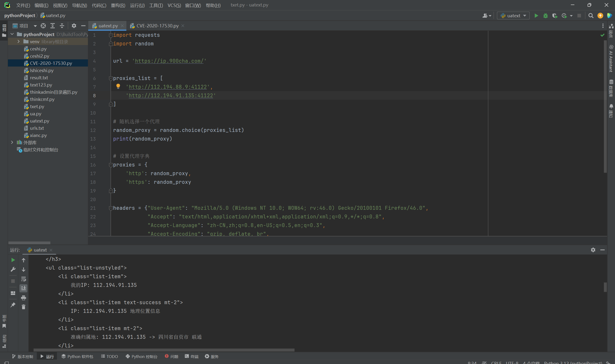Open the Python console tab

click(141, 356)
